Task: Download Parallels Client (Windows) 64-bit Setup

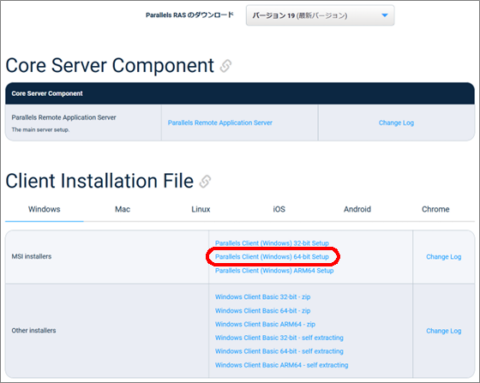Action: pos(272,257)
